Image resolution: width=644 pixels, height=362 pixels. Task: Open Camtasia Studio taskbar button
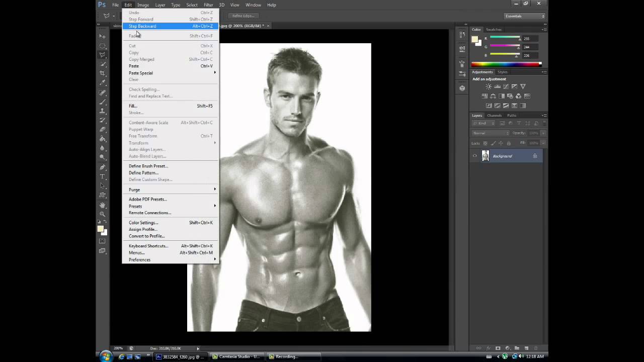[236, 357]
